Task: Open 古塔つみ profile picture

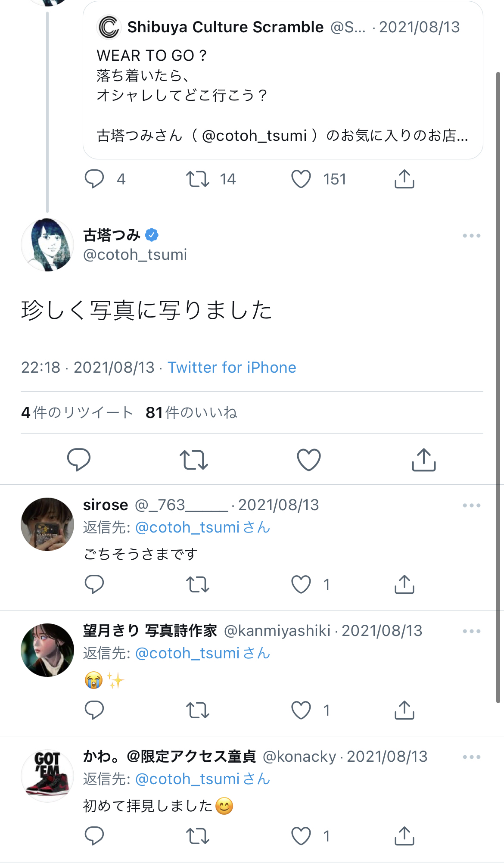Action: click(x=47, y=245)
